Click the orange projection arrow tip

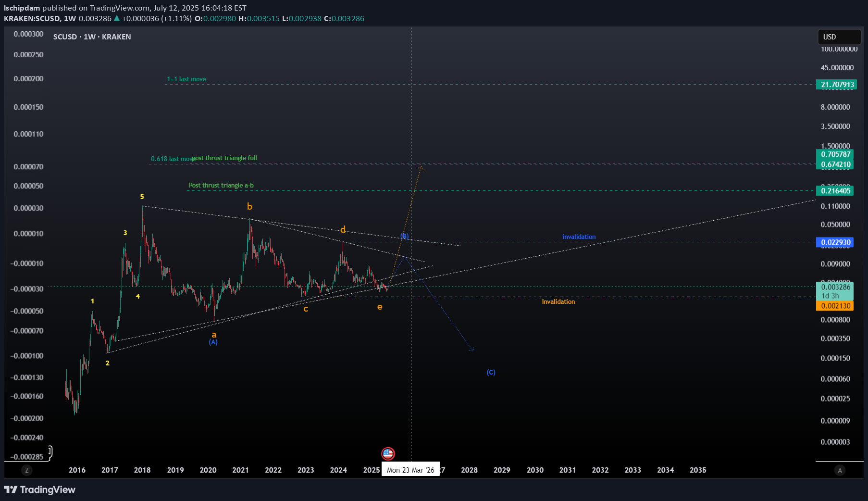[x=422, y=167]
